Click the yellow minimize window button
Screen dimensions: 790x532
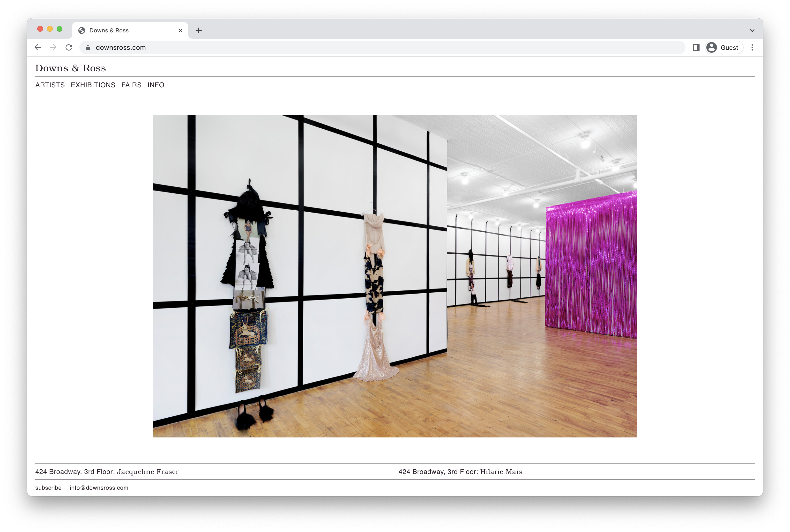pos(50,29)
